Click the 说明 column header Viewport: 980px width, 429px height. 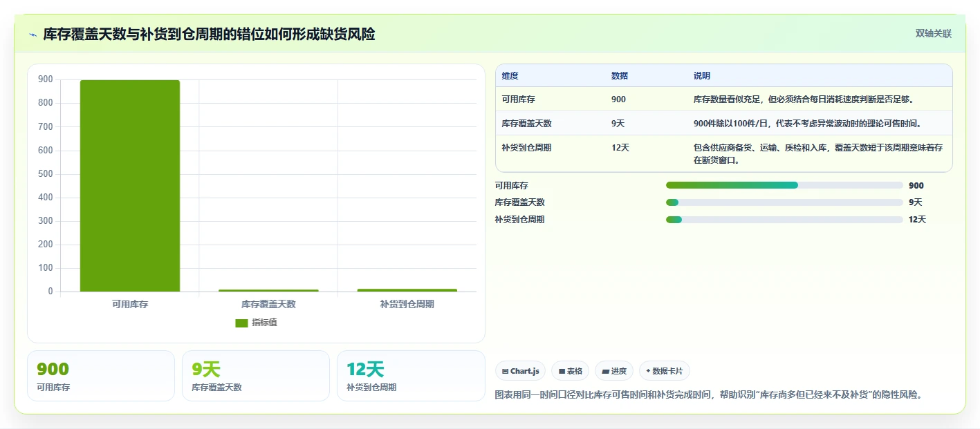[702, 76]
